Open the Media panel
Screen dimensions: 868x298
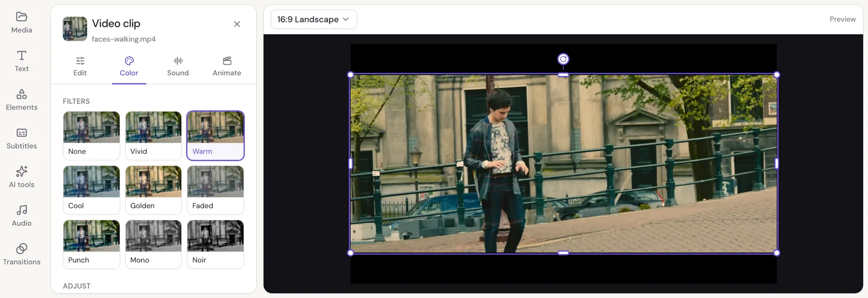coord(22,23)
